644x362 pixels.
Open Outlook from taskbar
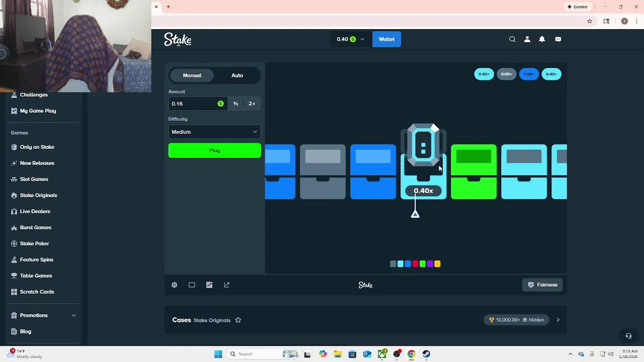coord(367,354)
